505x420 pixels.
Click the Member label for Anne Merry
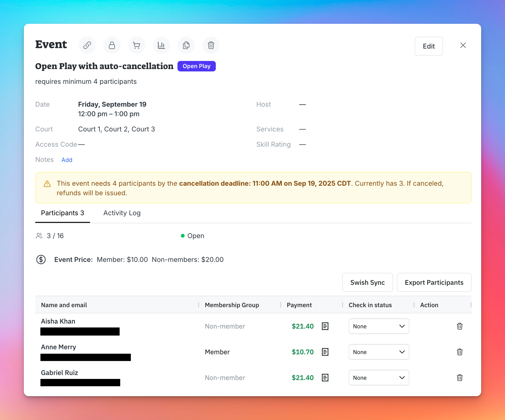[x=217, y=352]
